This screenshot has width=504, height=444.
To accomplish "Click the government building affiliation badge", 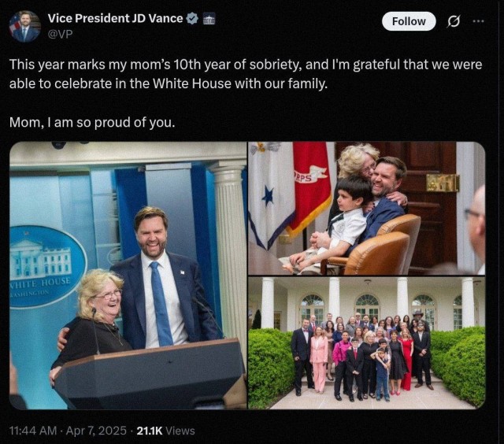I will click(209, 18).
